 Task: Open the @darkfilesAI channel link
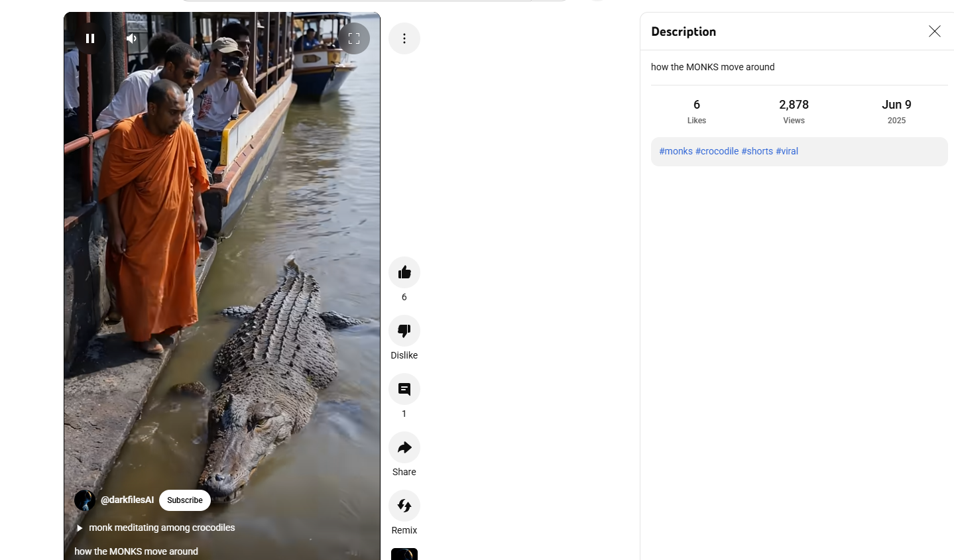pyautogui.click(x=127, y=500)
